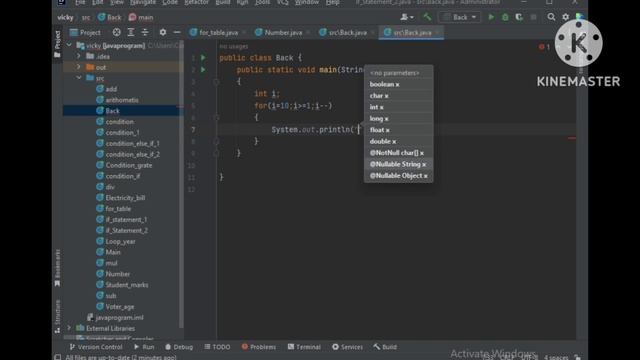
Task: Select Loop_year class in tree
Action: coord(121,241)
